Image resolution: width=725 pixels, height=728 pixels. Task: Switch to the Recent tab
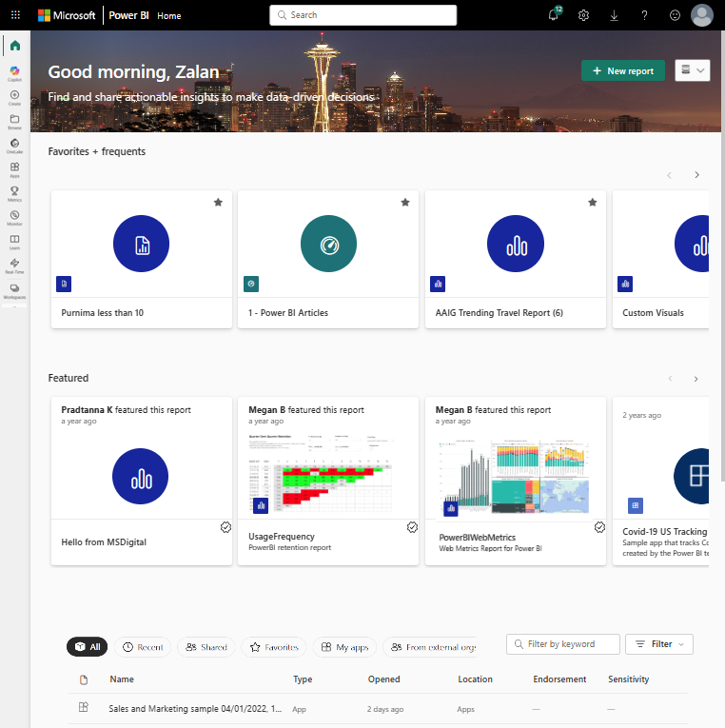coord(143,647)
